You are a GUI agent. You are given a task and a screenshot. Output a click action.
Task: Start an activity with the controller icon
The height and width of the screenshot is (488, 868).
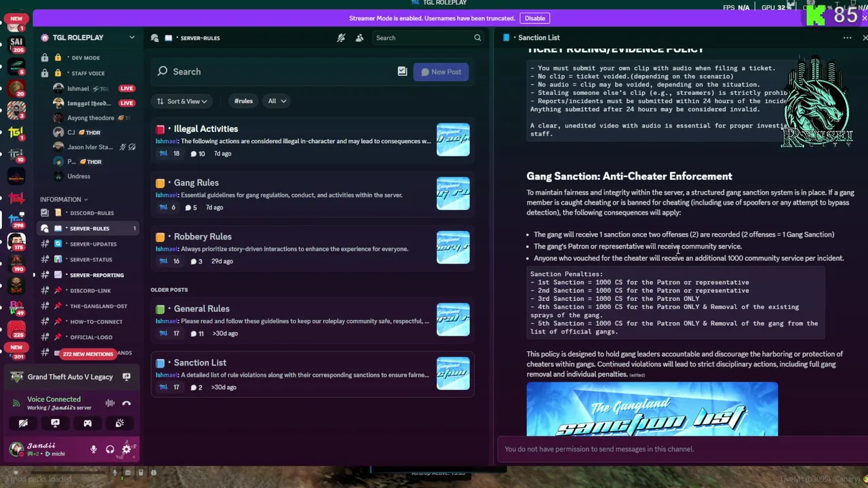(x=87, y=424)
